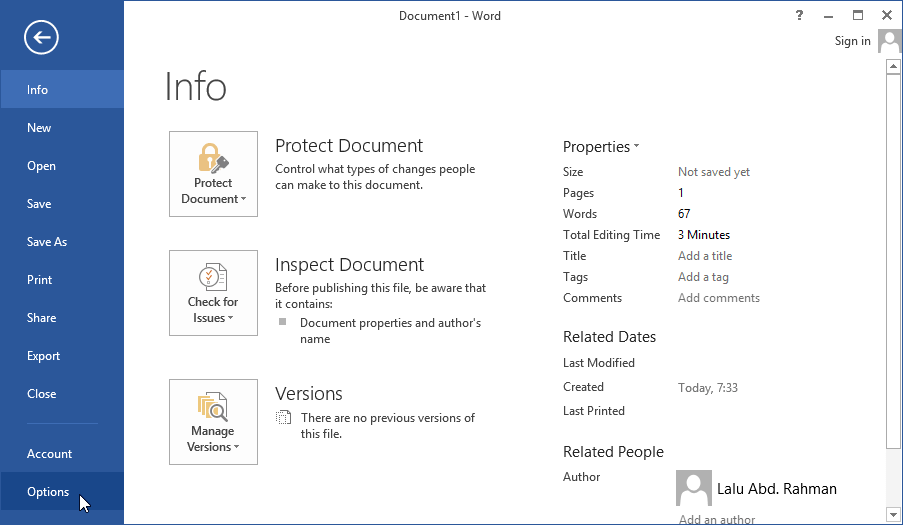Open the Export page
The image size is (903, 525).
pos(62,355)
